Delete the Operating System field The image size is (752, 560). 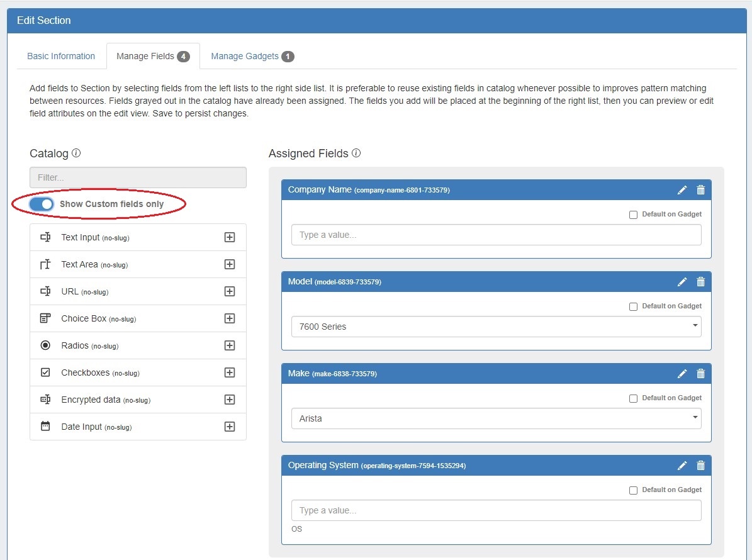[700, 466]
